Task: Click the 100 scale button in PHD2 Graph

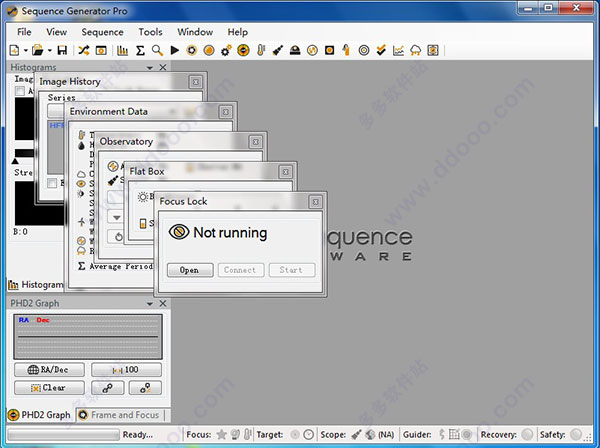Action: coord(126,370)
